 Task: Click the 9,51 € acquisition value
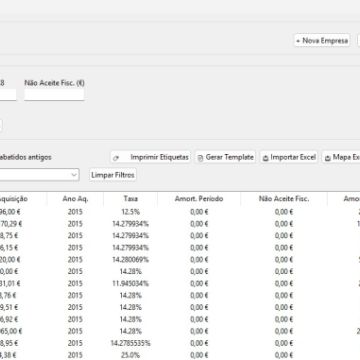pyautogui.click(x=9, y=307)
